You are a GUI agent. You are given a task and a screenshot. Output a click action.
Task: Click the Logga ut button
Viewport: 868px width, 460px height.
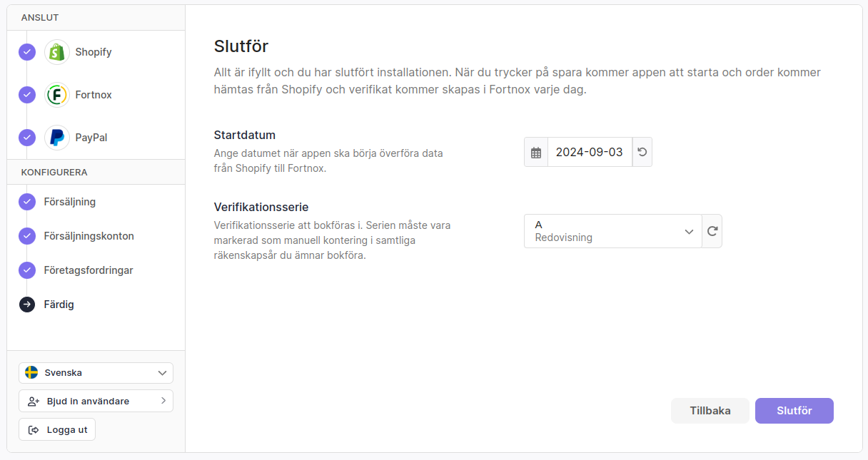[x=57, y=429]
